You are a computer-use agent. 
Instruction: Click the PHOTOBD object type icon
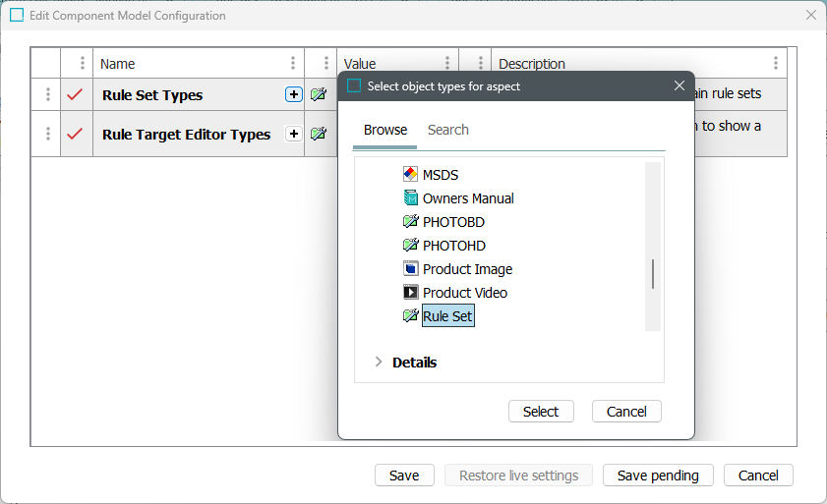411,221
